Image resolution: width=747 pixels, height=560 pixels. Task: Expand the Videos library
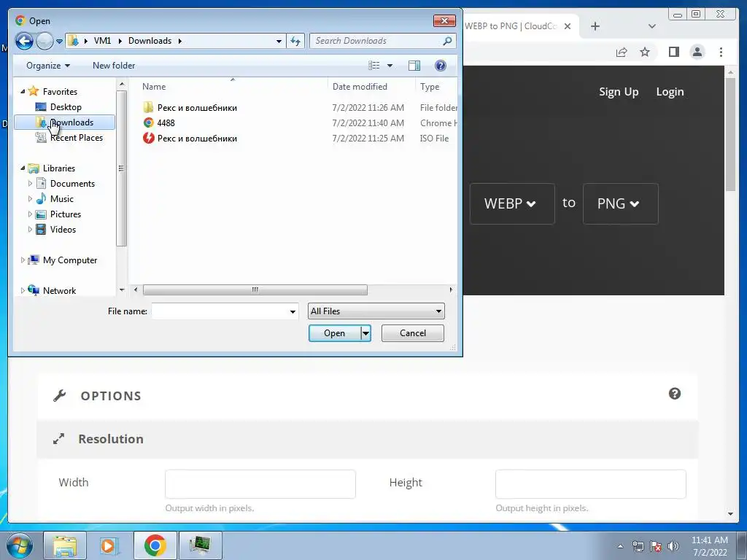tap(30, 230)
